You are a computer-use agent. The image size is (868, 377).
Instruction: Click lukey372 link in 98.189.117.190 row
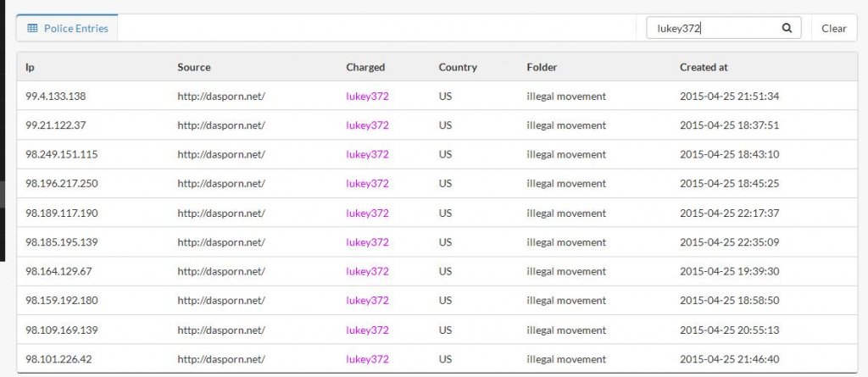[x=367, y=213]
